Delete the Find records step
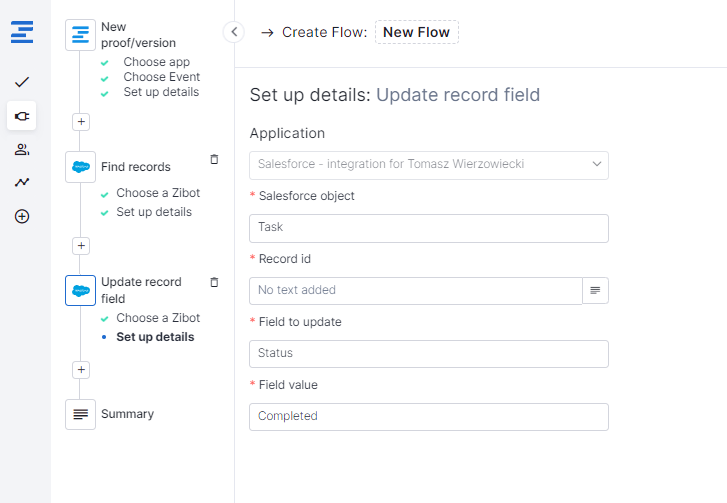 [214, 159]
